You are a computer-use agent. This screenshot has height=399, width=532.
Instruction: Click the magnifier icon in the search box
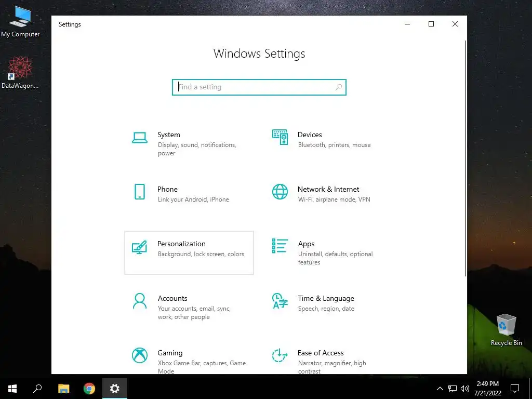click(338, 87)
